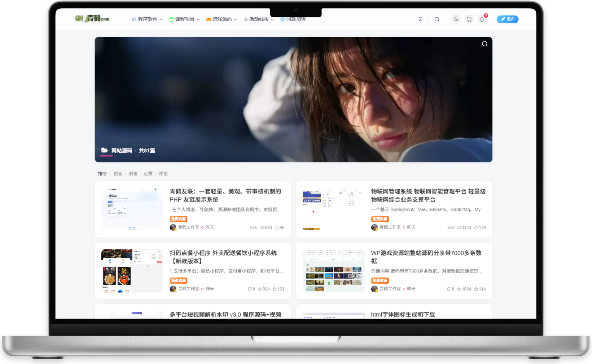Open the 活动线报 menu
Viewport: 592px width, 364px height.
tap(259, 19)
